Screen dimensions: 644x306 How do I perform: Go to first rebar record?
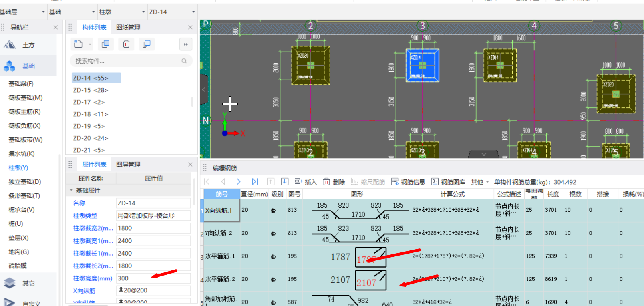(207, 182)
